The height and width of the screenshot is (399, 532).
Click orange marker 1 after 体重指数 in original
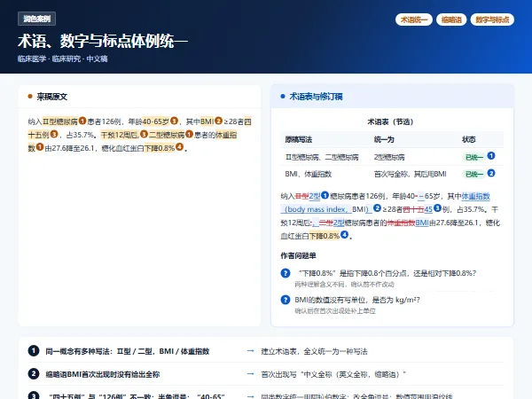coord(40,147)
